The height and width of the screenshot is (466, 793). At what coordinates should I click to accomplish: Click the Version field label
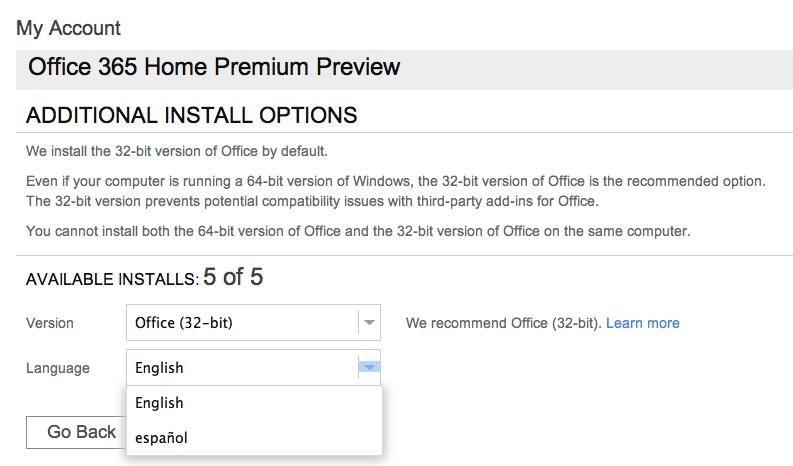(50, 323)
